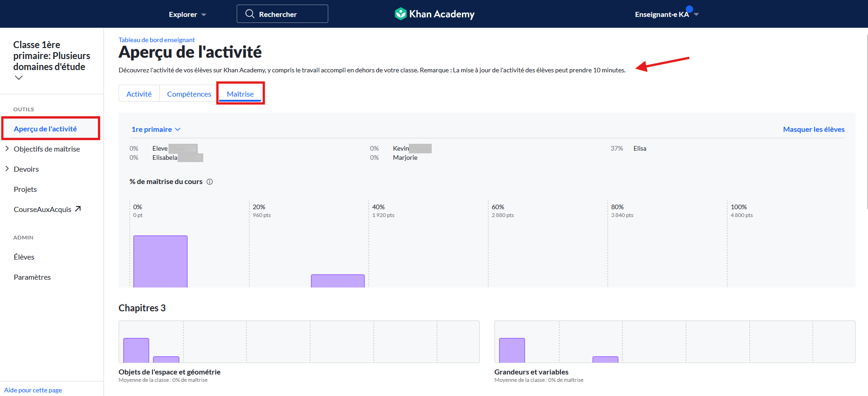
Task: Open Grandeurs et variables chapter chart
Action: (675, 342)
